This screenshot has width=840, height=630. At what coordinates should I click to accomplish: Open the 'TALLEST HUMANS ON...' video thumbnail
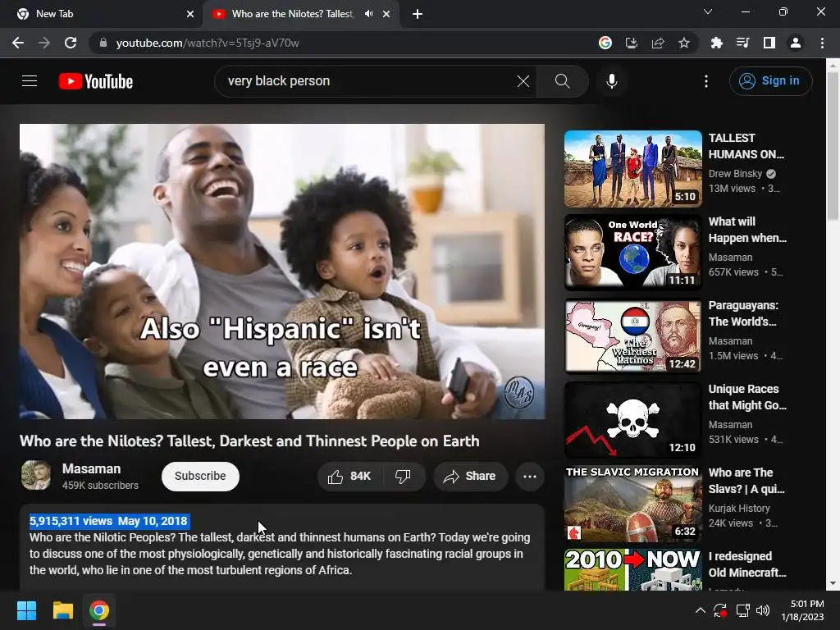632,169
